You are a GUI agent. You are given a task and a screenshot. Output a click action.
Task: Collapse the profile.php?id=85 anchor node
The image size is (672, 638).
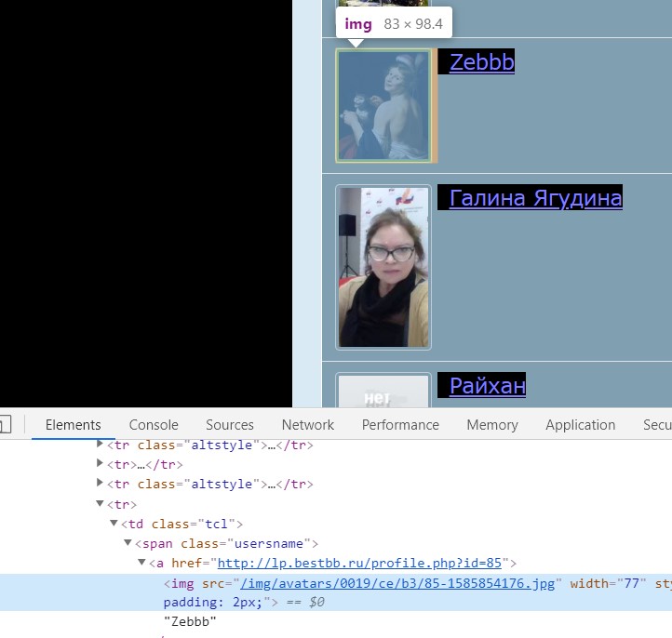coord(141,562)
